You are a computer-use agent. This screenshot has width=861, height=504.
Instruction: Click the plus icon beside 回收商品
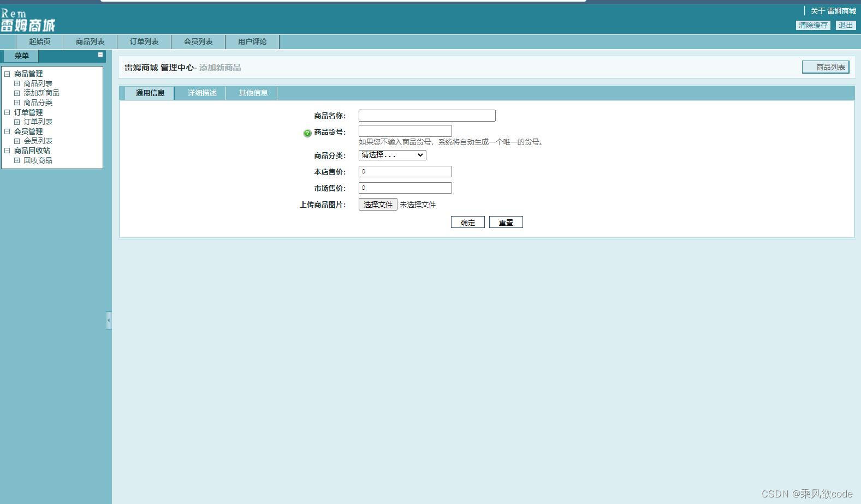(17, 160)
